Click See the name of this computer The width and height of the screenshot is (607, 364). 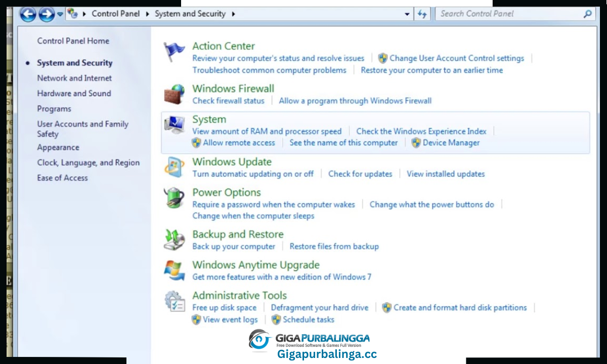pos(343,143)
